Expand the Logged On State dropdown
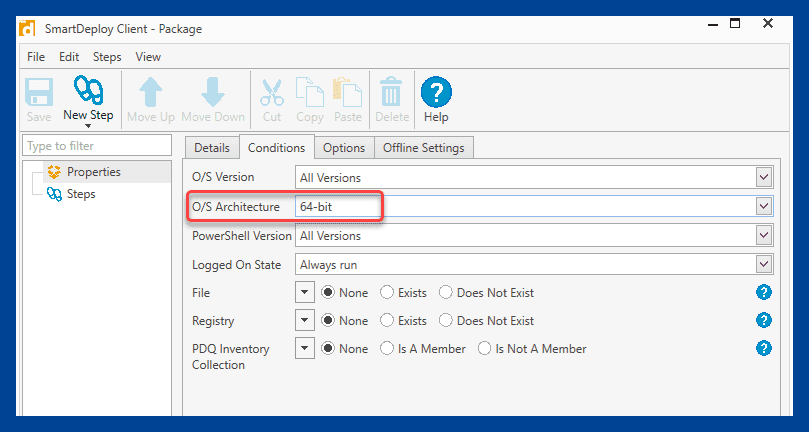This screenshot has height=432, width=809. pyautogui.click(x=764, y=265)
